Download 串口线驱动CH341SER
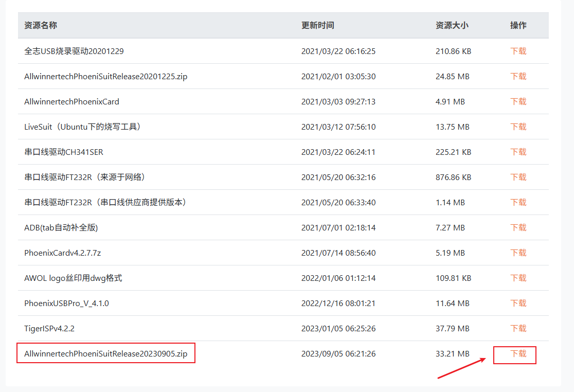The height and width of the screenshot is (392, 574). click(517, 152)
